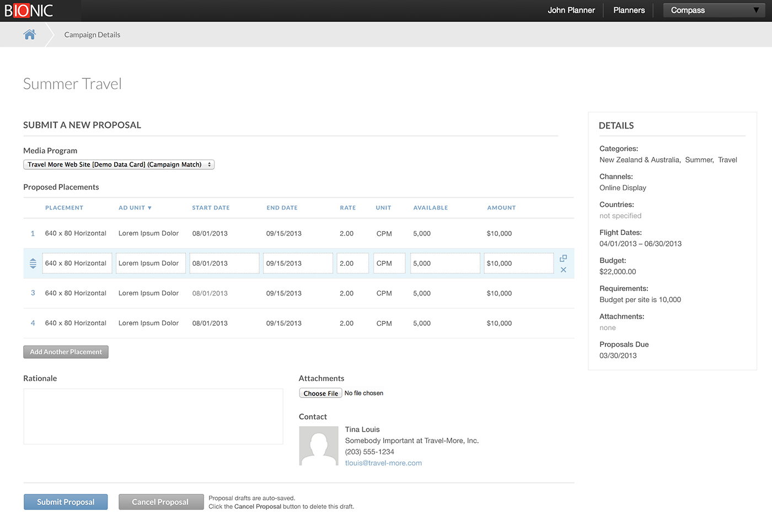Screen dimensions: 772x532
Task: Click the home icon in breadcrumb
Action: click(30, 35)
